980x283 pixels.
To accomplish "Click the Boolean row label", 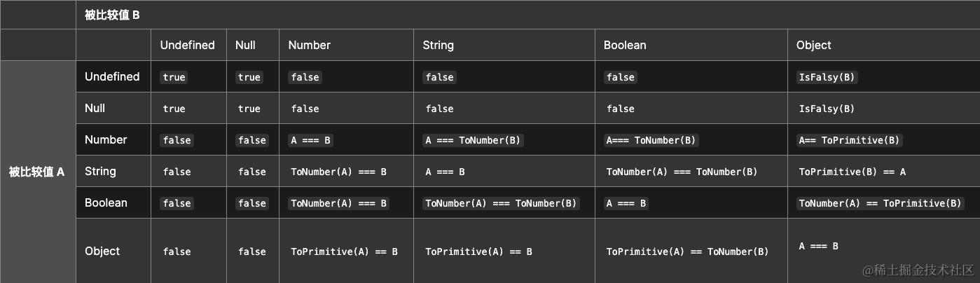I will 106,202.
